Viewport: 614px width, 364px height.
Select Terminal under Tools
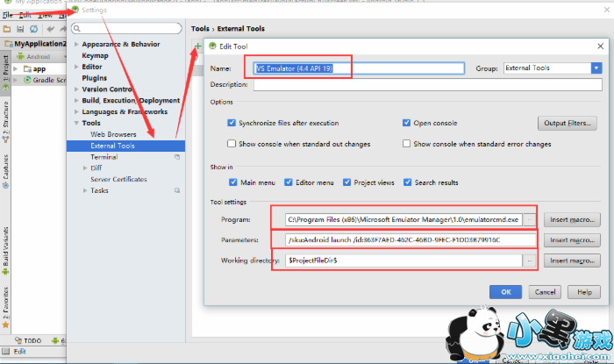[x=104, y=157]
